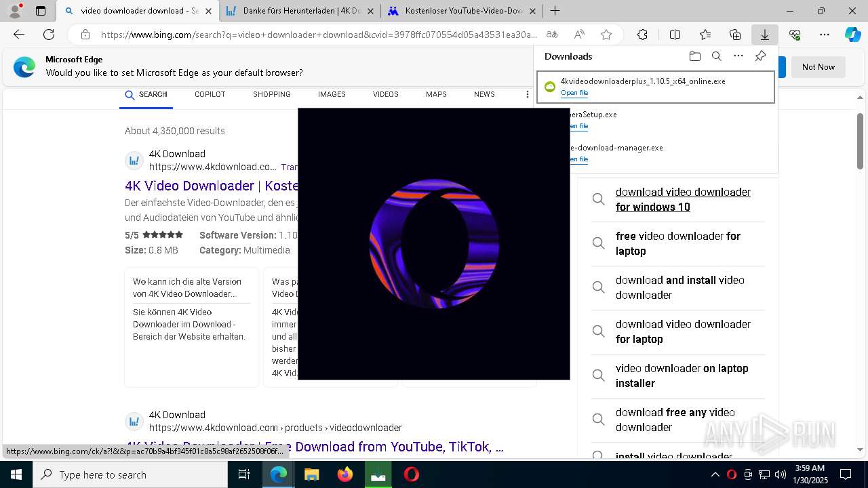View site information lock icon
Viewport: 868px width, 488px height.
tap(85, 35)
